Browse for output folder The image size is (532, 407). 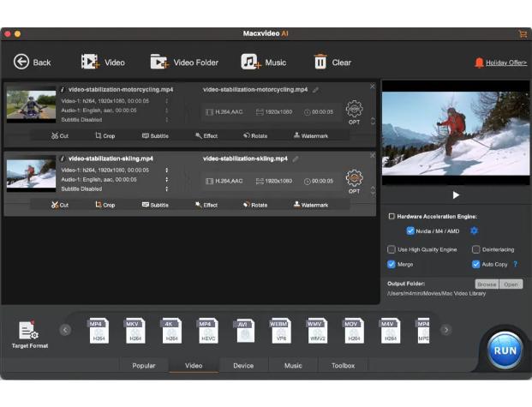[x=487, y=284]
